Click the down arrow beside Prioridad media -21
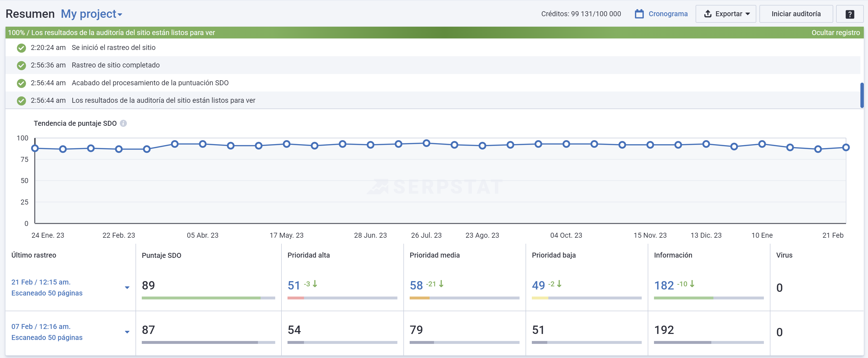The height and width of the screenshot is (358, 868). 441,285
